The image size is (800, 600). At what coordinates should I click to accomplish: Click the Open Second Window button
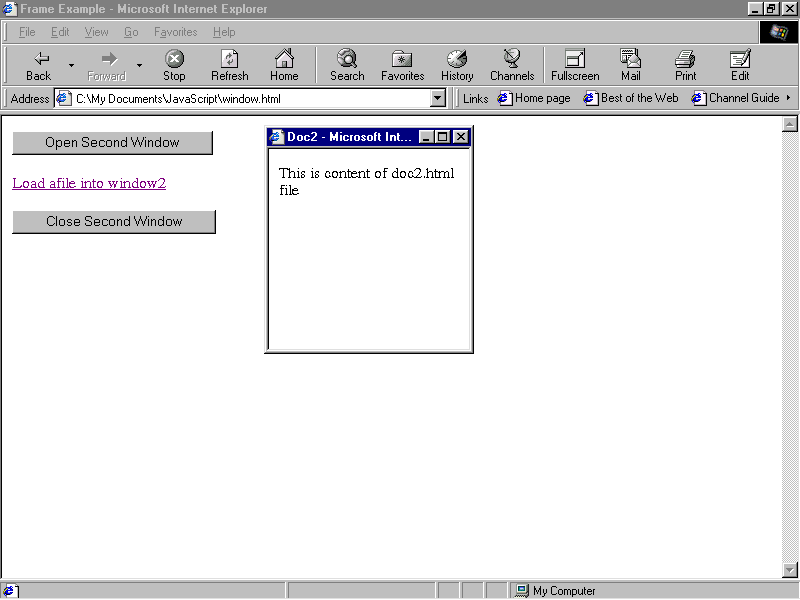112,143
